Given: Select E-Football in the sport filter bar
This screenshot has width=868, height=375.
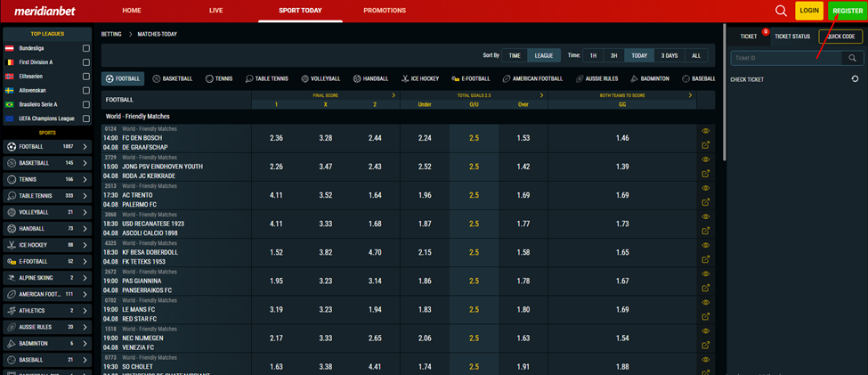Looking at the screenshot, I should click(x=471, y=78).
